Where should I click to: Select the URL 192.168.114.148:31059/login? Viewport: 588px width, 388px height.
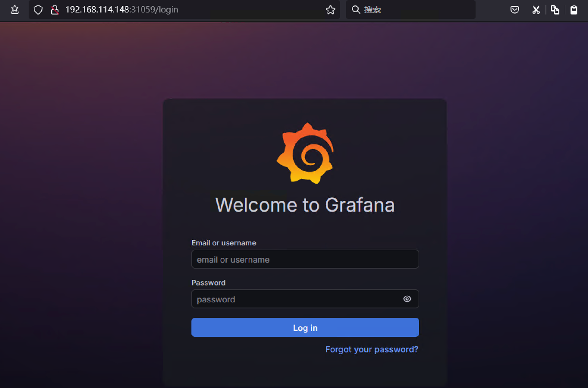[x=122, y=10]
